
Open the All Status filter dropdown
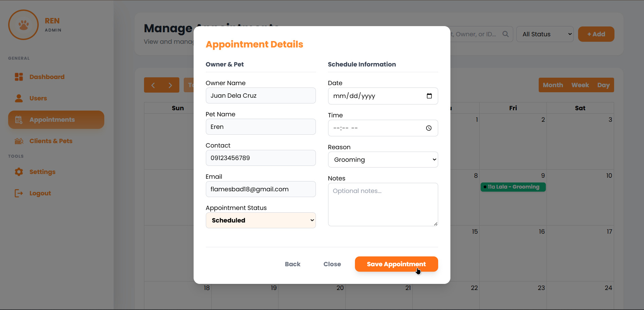[544, 34]
